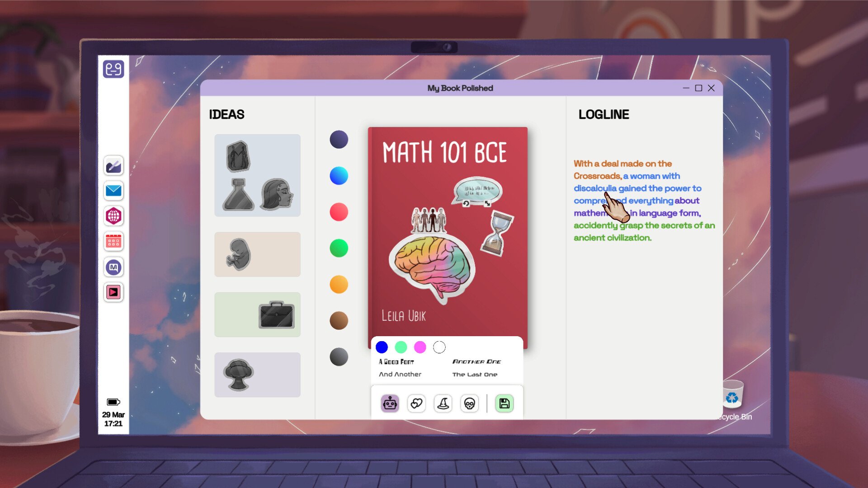Switch to the "Another One" font

(476, 361)
